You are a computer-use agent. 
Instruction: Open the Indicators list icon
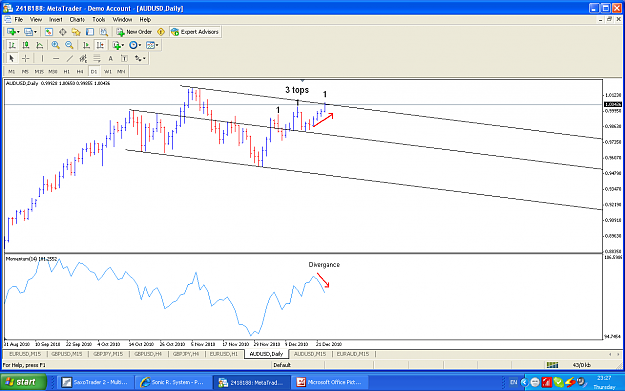click(x=116, y=45)
